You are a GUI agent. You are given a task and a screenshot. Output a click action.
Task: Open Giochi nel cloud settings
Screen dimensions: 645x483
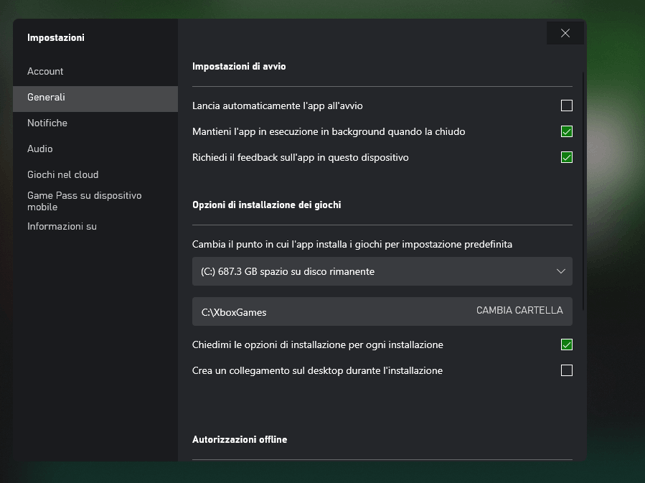point(63,175)
